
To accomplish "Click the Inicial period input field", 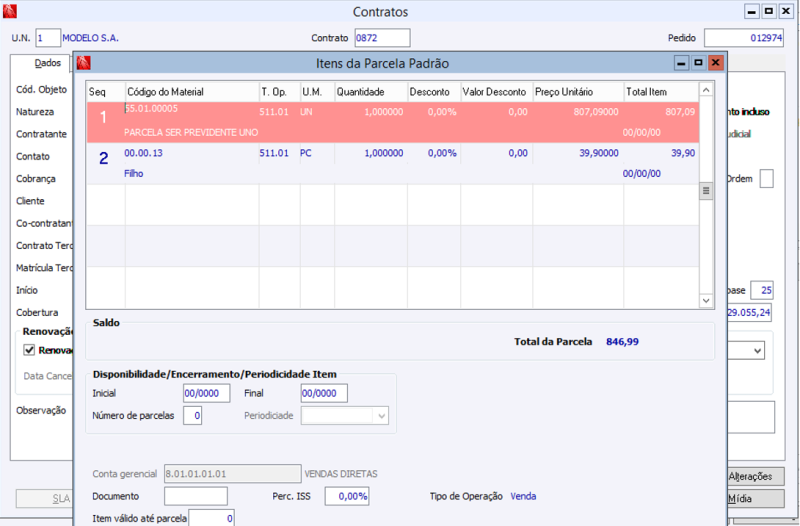I will 207,393.
